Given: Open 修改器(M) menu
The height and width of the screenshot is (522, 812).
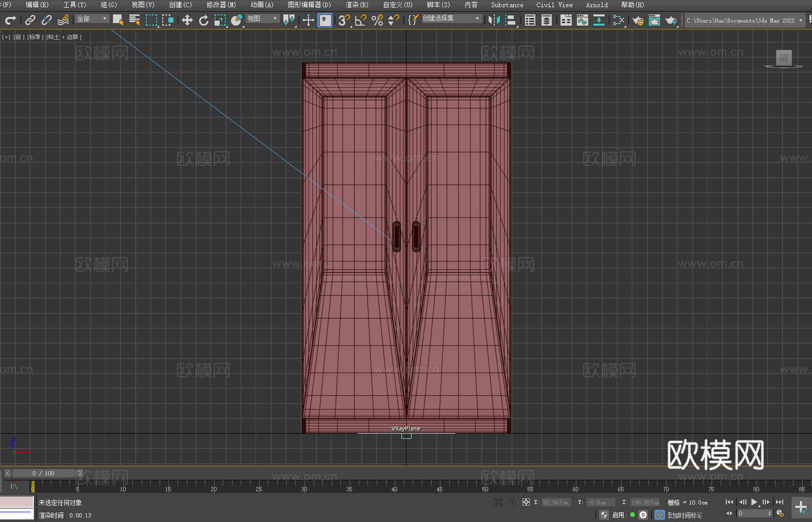Looking at the screenshot, I should click(x=221, y=5).
